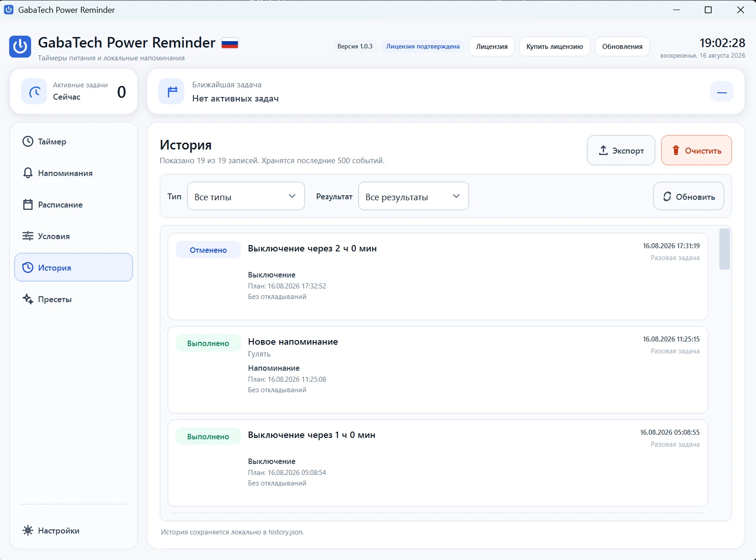Click the Отменено status badge
Screen dimensions: 756x560
208,250
